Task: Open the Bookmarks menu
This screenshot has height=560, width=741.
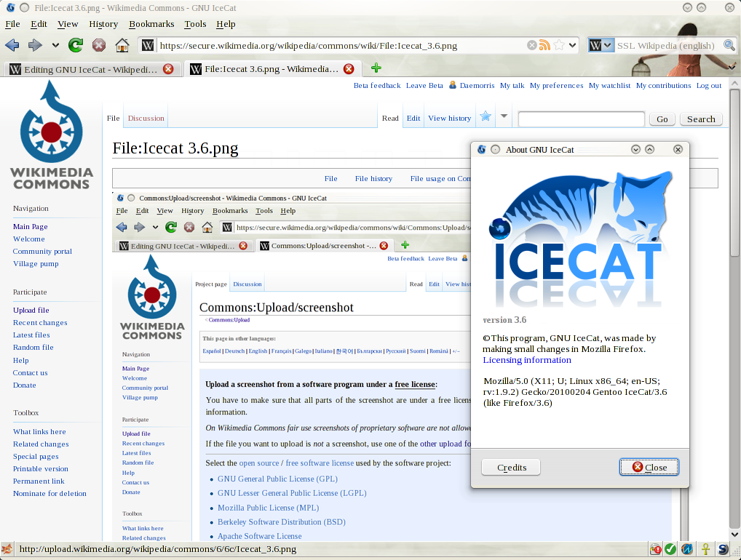Action: point(151,24)
